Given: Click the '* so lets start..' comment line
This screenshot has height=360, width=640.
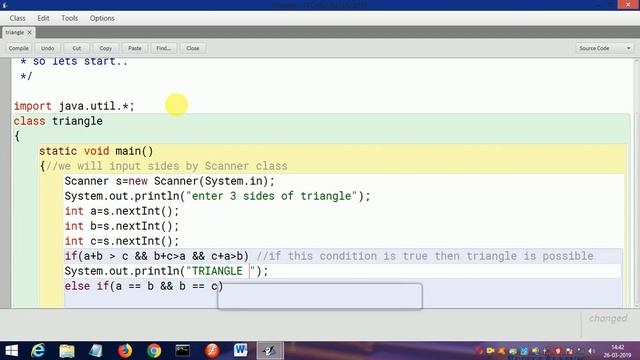Looking at the screenshot, I should pyautogui.click(x=74, y=62).
